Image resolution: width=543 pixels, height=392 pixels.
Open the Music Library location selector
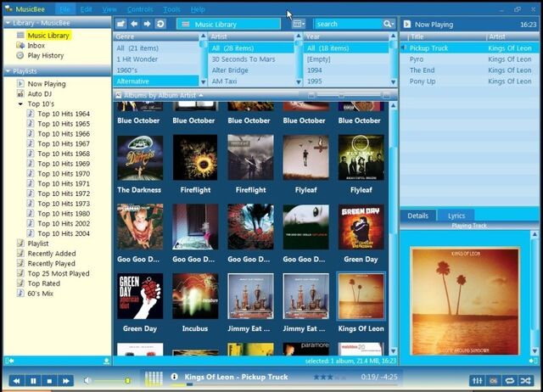(x=228, y=25)
